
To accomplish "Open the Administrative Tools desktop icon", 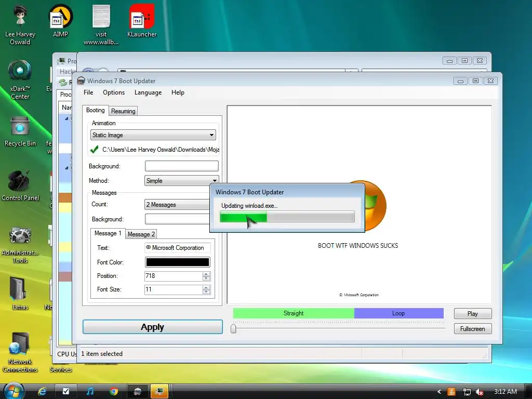I will coord(20,244).
